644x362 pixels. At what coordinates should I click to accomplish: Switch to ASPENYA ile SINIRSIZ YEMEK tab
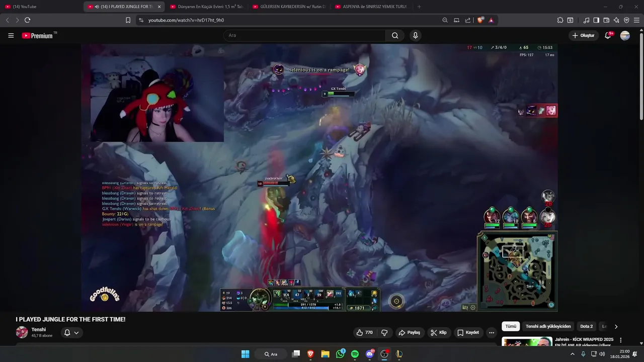coord(372,7)
